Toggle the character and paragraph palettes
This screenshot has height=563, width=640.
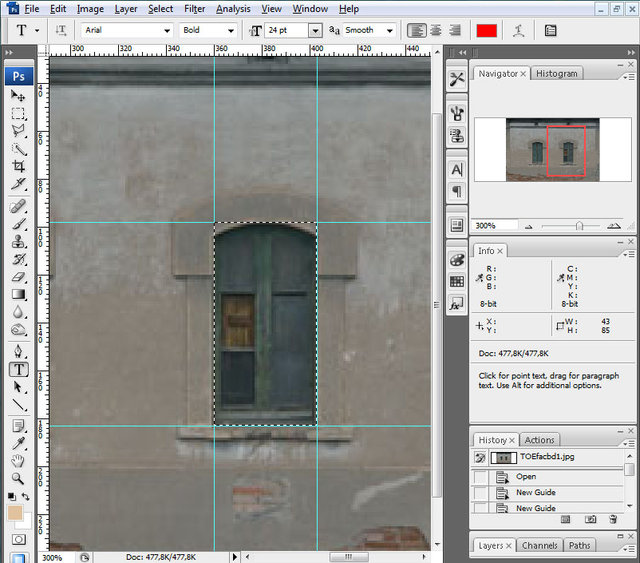(x=551, y=31)
